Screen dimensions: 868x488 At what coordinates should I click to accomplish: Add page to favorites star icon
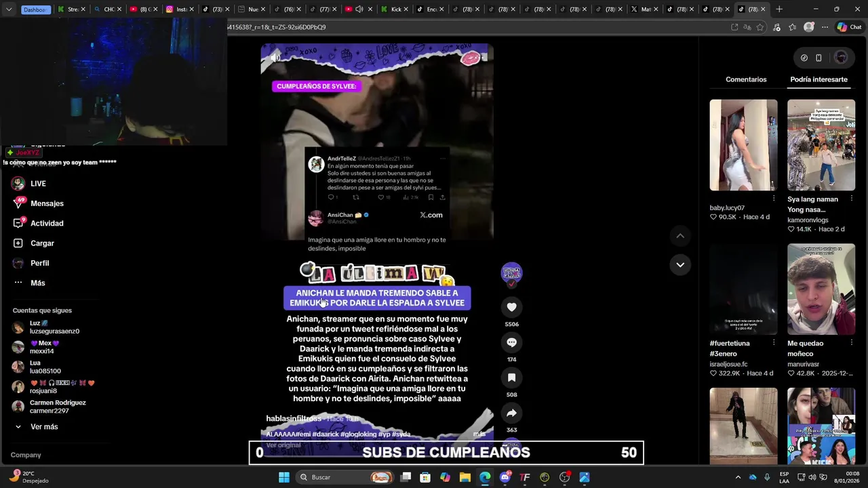point(760,27)
